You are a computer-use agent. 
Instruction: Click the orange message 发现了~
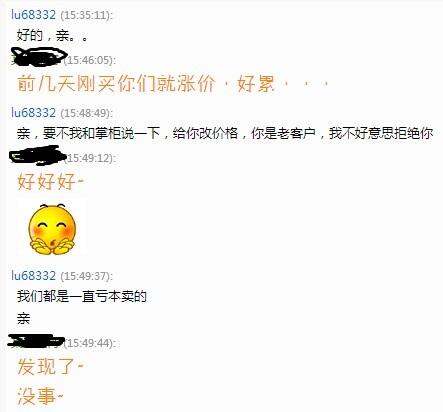50,366
